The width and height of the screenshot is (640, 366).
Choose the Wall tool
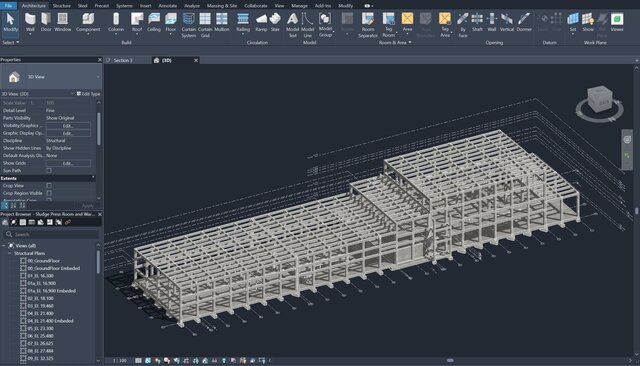[x=30, y=22]
